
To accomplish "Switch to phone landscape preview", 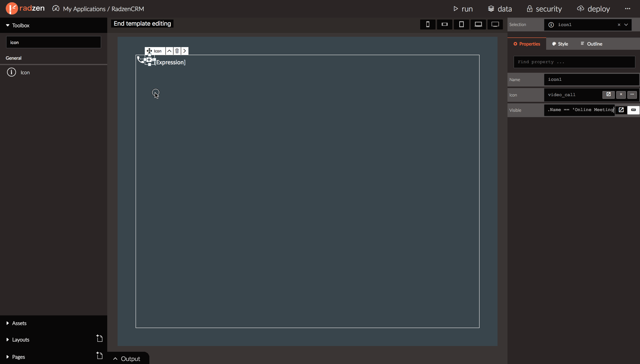I will coord(444,24).
